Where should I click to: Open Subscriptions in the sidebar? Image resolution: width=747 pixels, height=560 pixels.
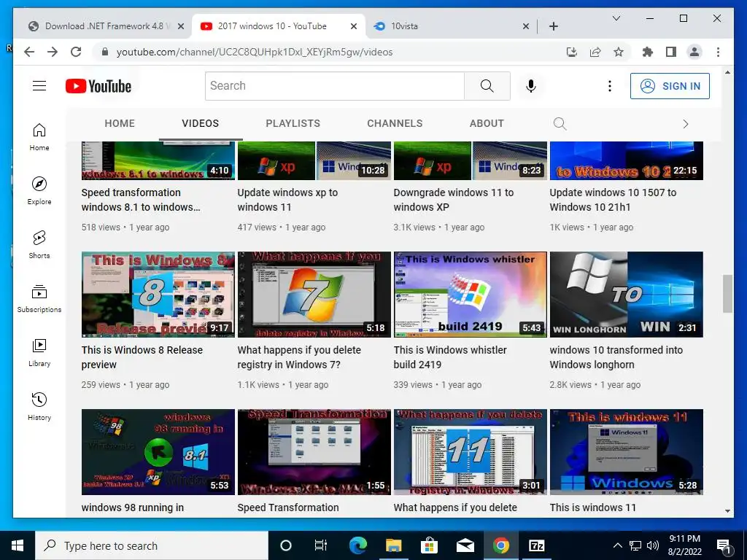39,298
